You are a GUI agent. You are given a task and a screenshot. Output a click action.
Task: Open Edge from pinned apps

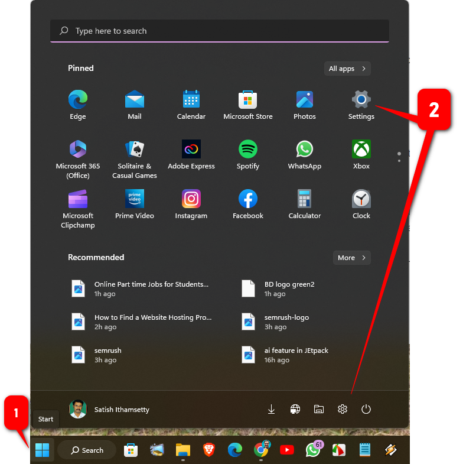coord(78,105)
